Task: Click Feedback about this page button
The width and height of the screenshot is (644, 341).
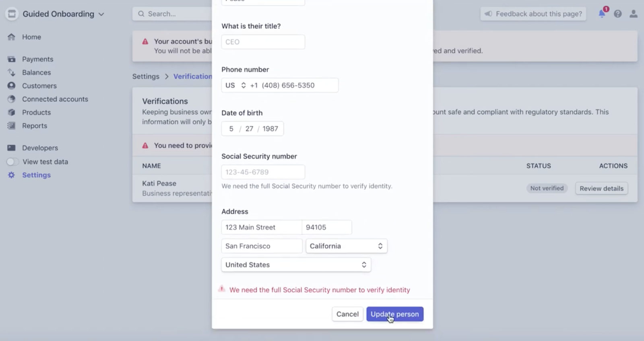Action: coord(533,14)
